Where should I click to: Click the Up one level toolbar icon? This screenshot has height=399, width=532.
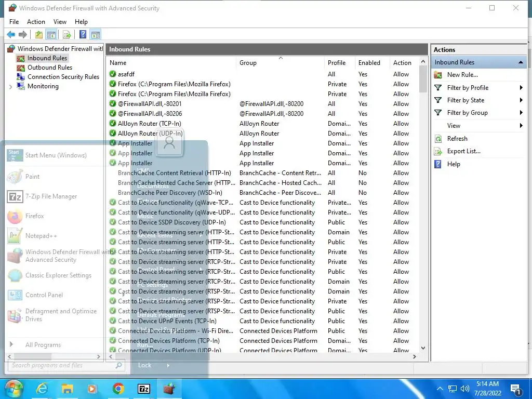[38, 34]
